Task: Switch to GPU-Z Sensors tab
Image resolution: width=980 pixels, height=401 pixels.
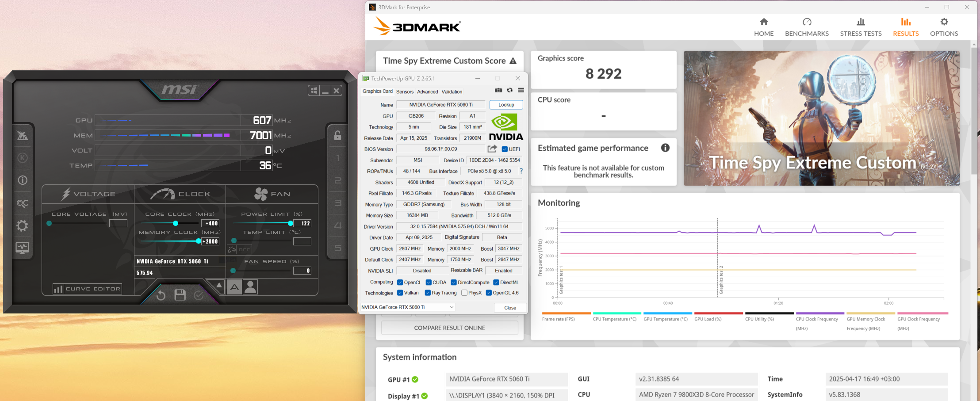Action: [x=405, y=92]
